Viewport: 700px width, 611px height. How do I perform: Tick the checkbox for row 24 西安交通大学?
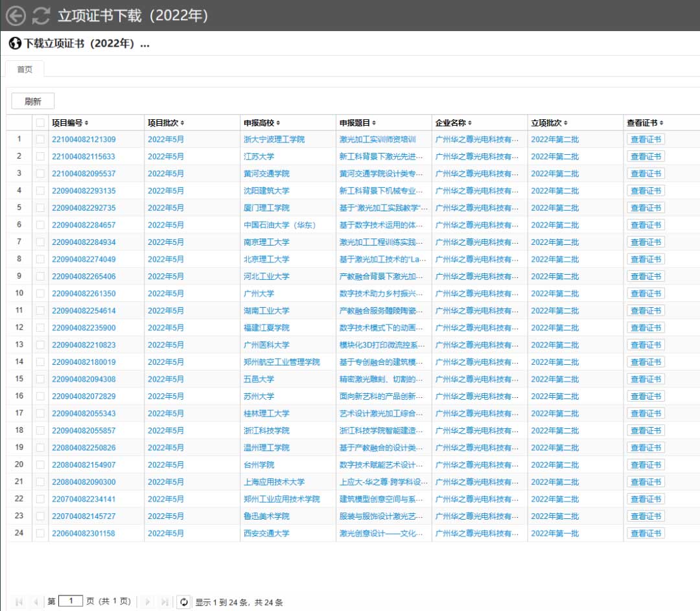coord(40,533)
